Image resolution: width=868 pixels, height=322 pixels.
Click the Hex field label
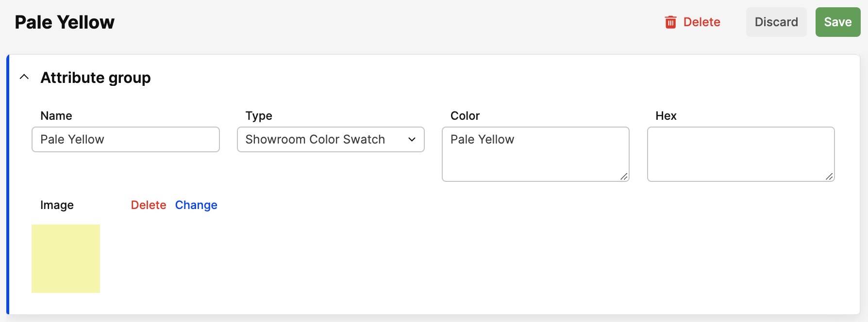(666, 116)
